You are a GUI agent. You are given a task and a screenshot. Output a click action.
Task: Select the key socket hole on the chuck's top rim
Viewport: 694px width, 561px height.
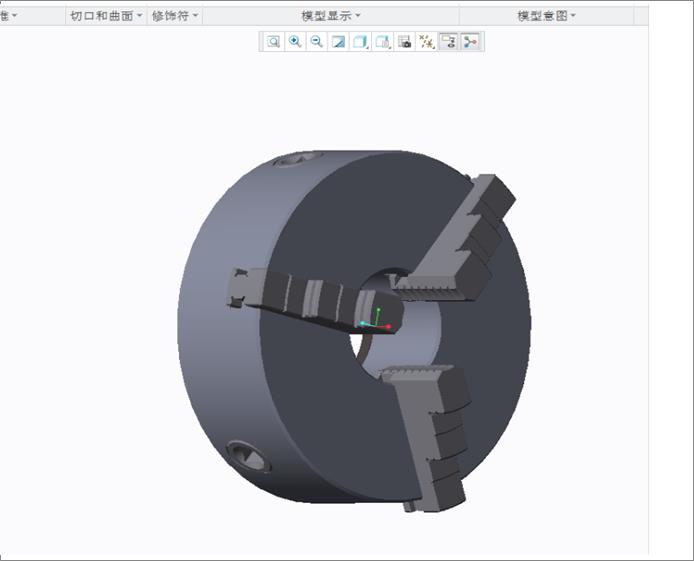(298, 158)
